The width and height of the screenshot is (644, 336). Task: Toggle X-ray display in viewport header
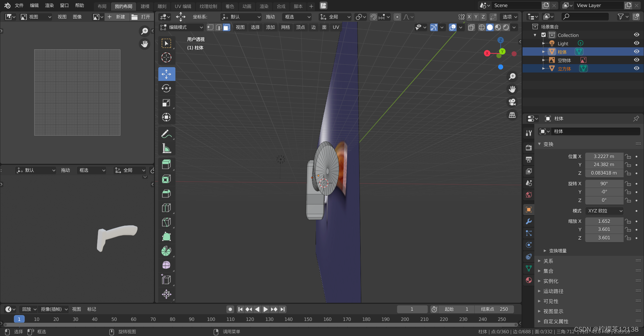click(471, 27)
